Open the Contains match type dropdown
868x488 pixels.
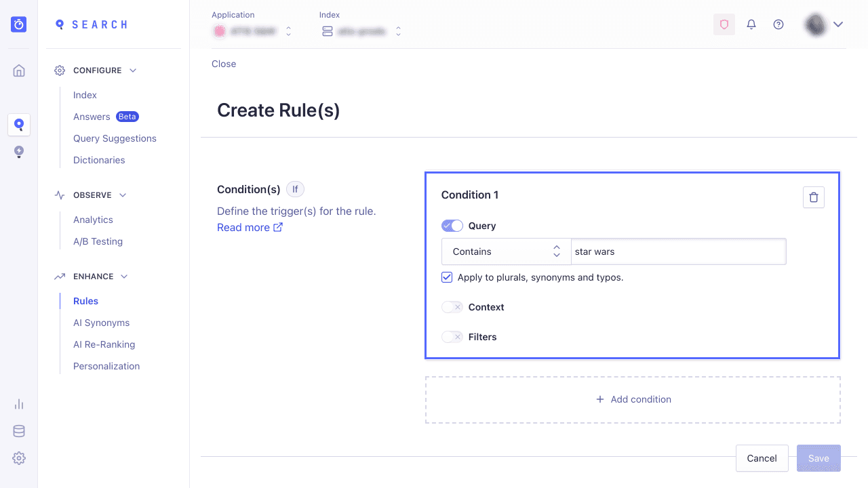tap(507, 251)
